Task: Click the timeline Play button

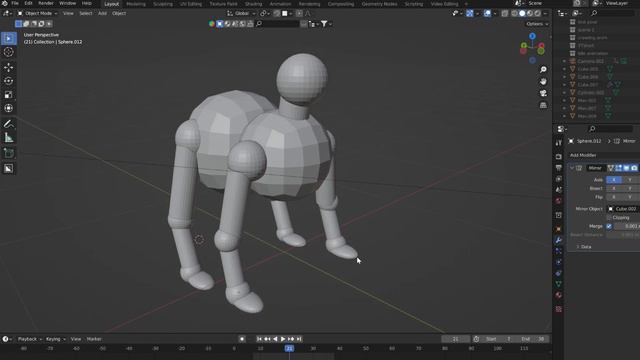Action: (283, 339)
